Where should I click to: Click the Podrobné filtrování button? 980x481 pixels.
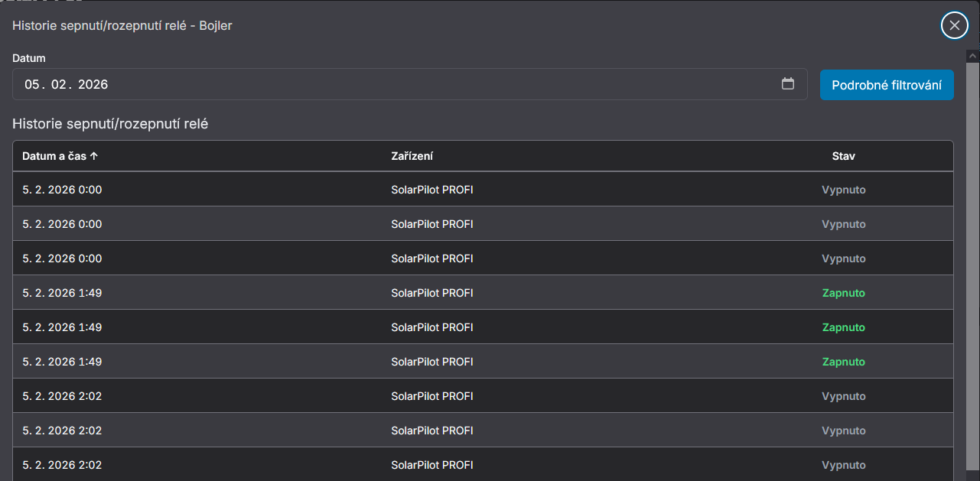[x=886, y=85]
